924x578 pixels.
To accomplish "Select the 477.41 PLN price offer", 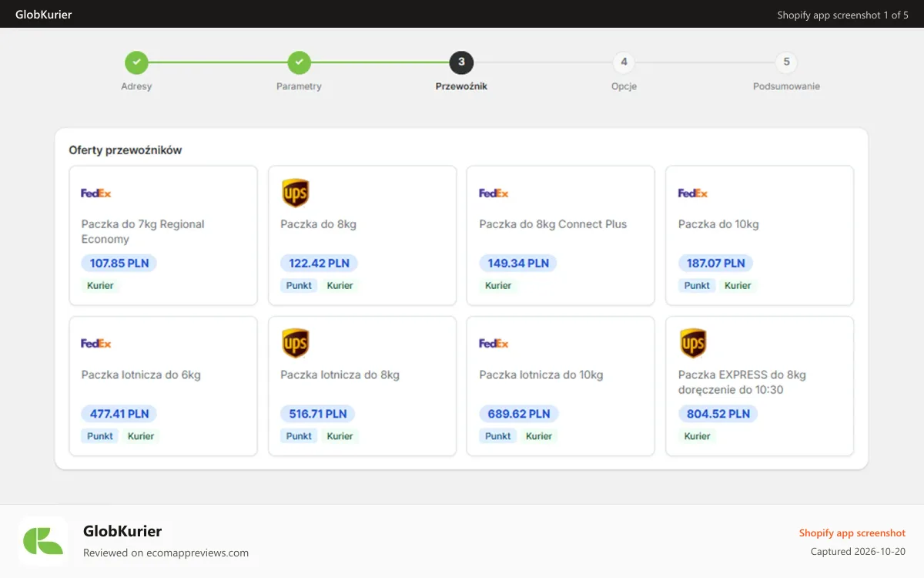I will [119, 414].
